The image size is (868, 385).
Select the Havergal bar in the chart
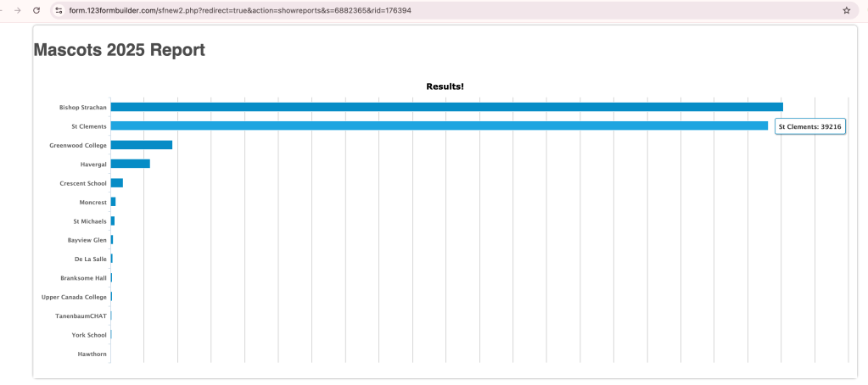(x=130, y=164)
